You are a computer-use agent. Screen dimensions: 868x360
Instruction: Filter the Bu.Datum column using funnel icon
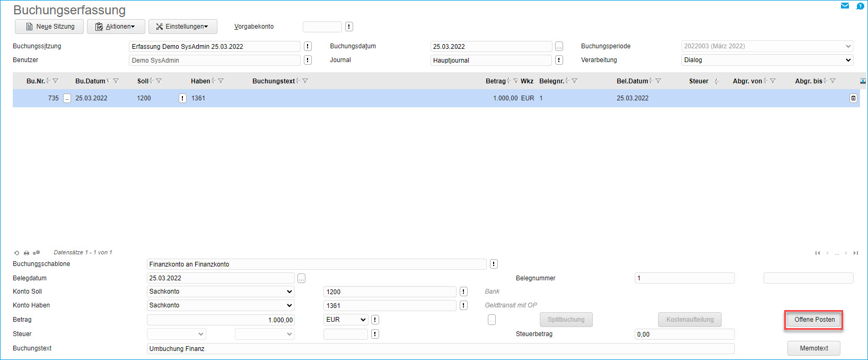(x=116, y=81)
